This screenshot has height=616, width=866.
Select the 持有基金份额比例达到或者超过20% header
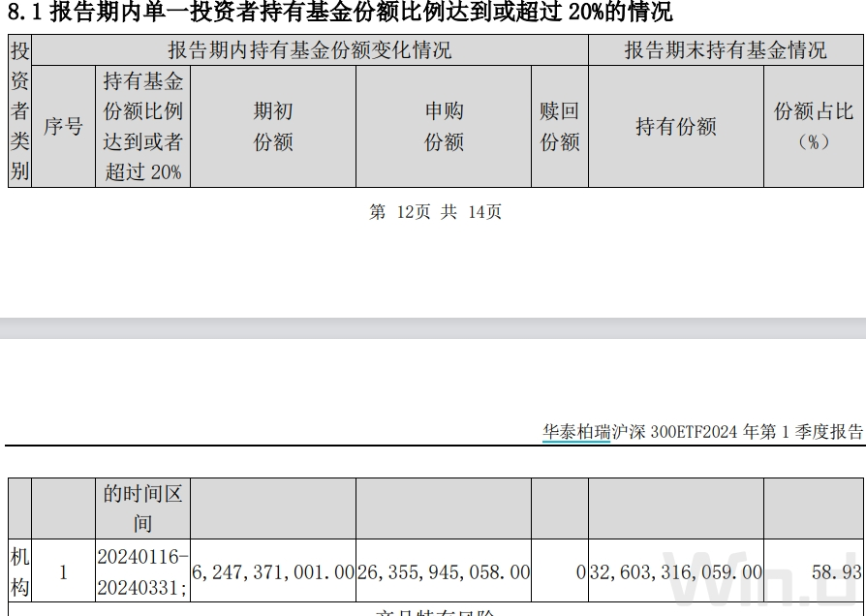tap(142, 127)
